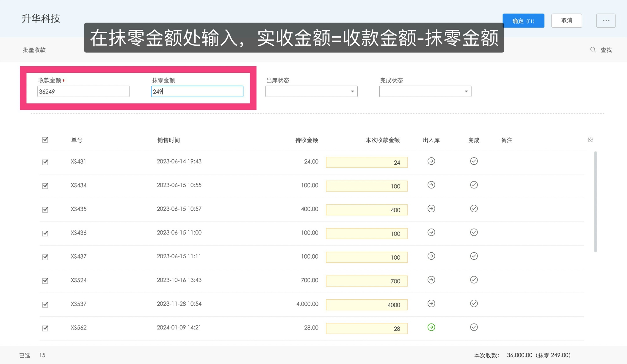
Task: Open the column settings gear above the table
Action: point(590,140)
